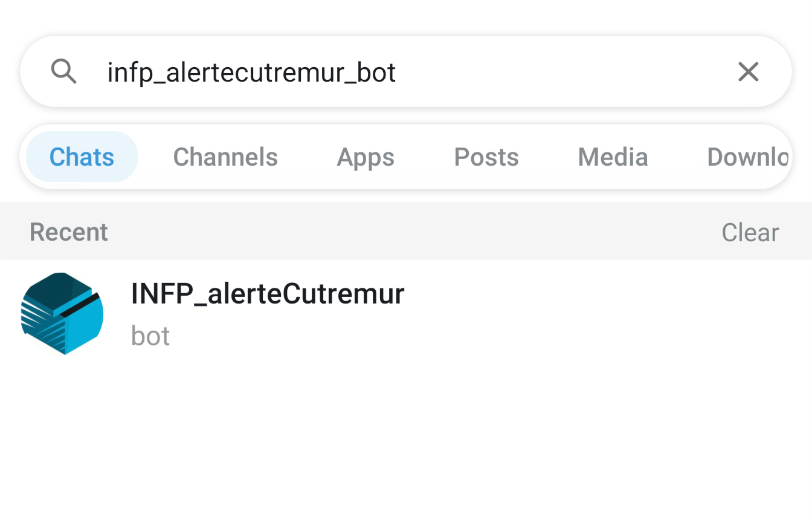Viewport: 812px width, 520px height.
Task: Click the gray "bot" subtitle label
Action: tap(150, 336)
